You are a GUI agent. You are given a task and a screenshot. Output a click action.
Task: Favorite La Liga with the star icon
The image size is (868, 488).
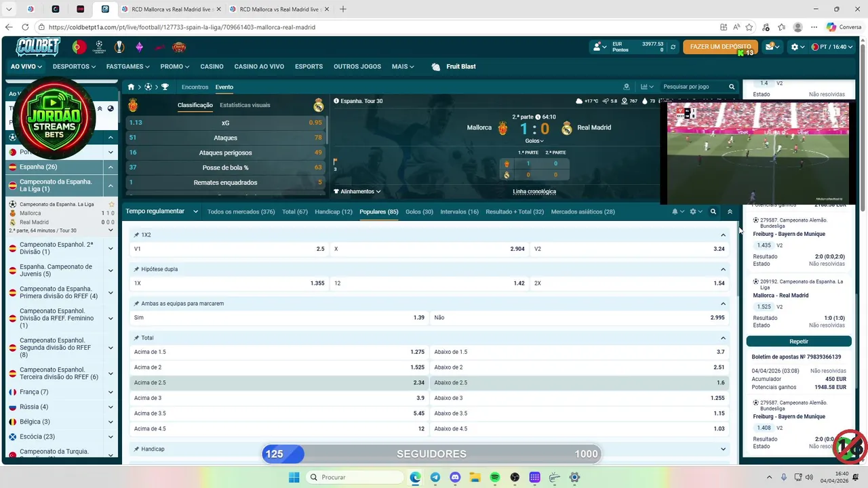112,204
